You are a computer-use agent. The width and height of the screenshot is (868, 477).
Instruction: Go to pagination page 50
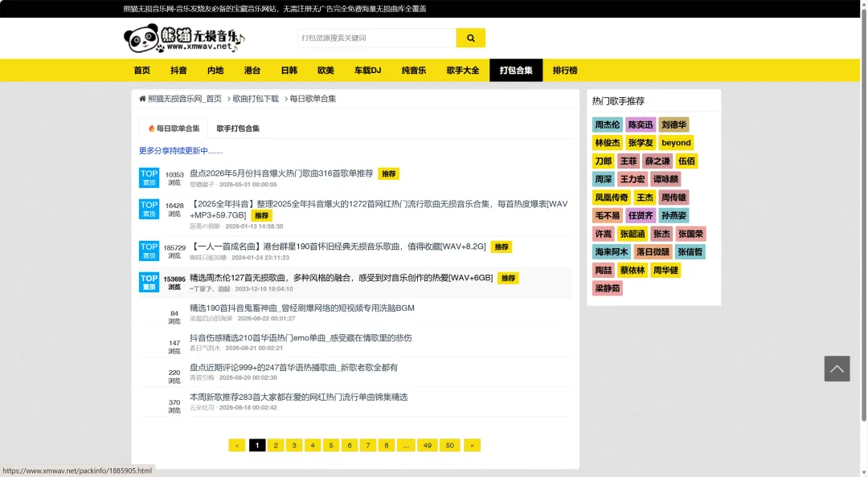(x=449, y=446)
